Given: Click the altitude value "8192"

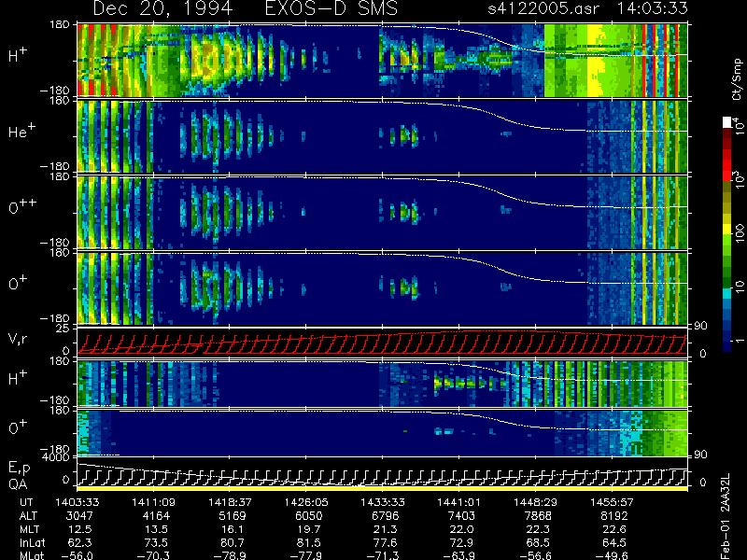Looking at the screenshot, I should [614, 516].
